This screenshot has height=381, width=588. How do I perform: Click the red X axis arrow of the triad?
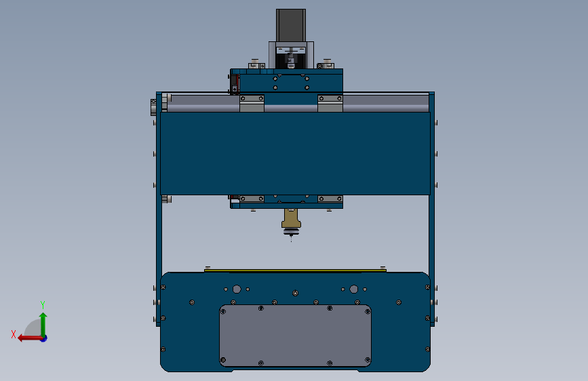click(x=30, y=338)
